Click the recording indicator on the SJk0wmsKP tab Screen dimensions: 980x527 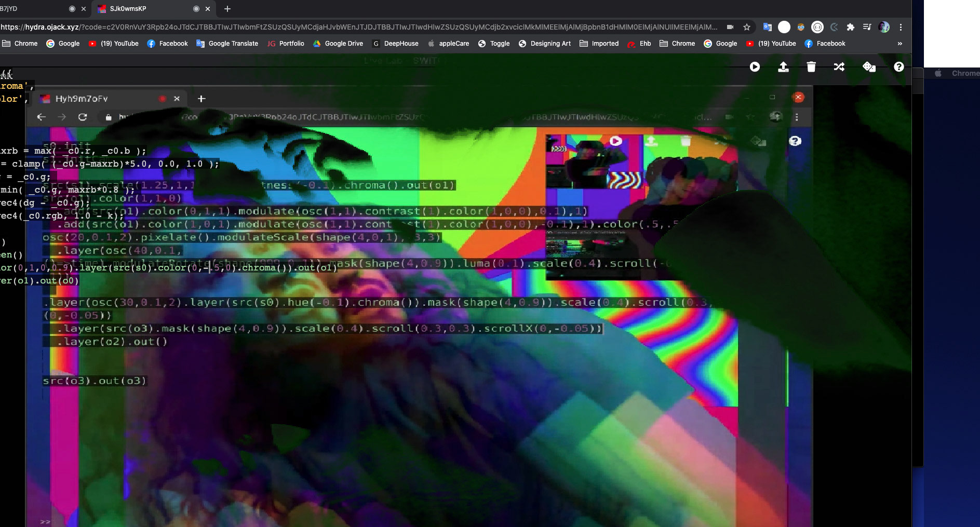(x=196, y=9)
